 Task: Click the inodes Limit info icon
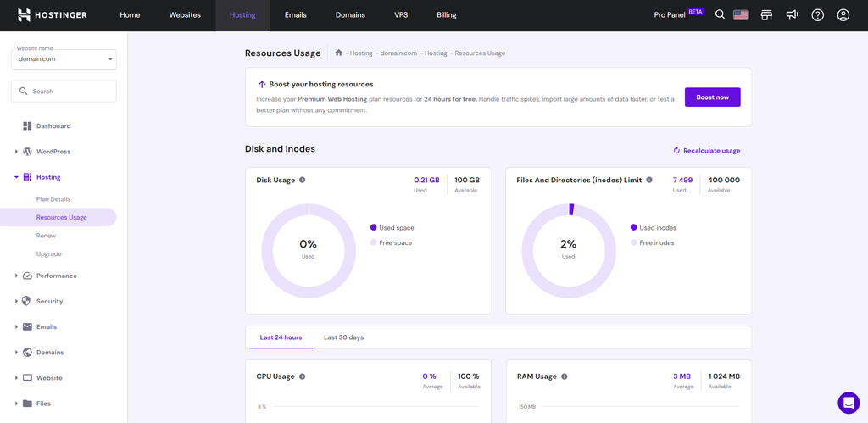[x=649, y=180]
